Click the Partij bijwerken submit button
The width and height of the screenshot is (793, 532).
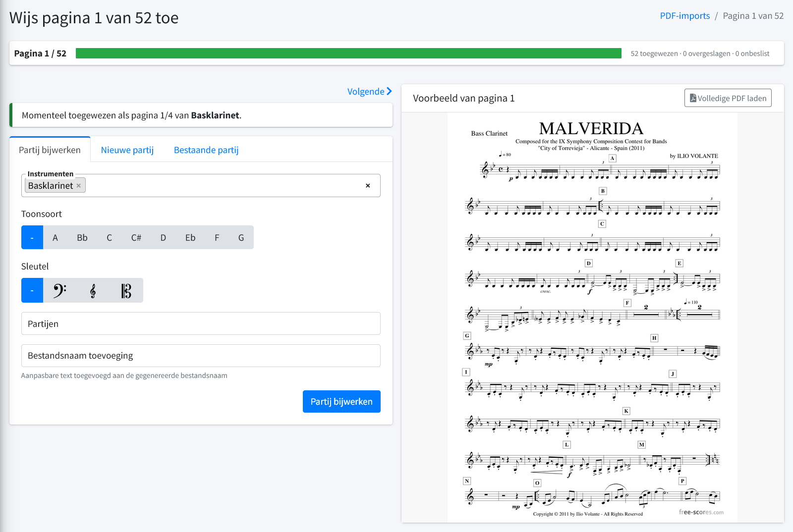point(341,402)
